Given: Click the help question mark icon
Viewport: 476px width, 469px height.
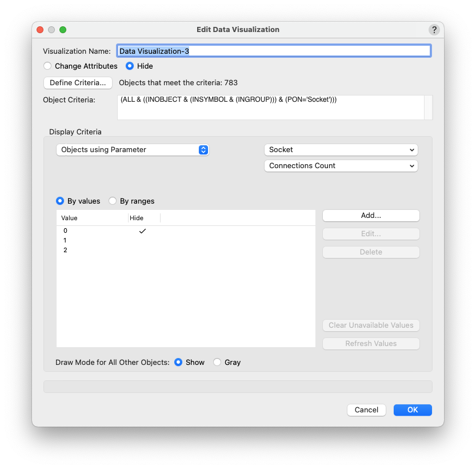Looking at the screenshot, I should coord(434,30).
